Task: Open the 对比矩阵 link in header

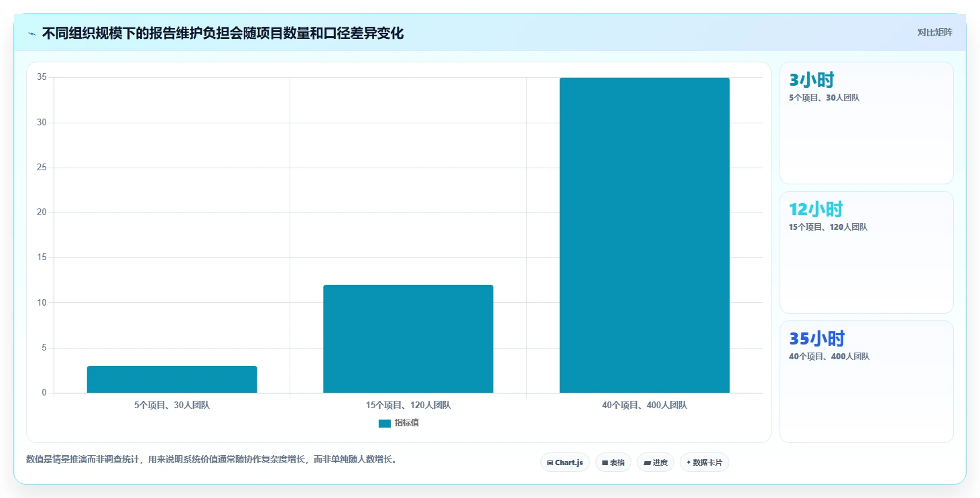Action: 934,33
